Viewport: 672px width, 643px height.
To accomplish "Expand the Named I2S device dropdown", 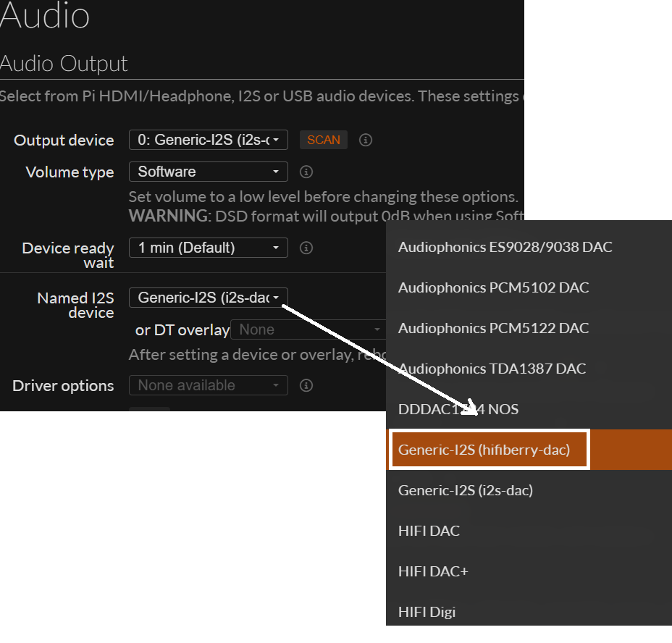I will (209, 298).
